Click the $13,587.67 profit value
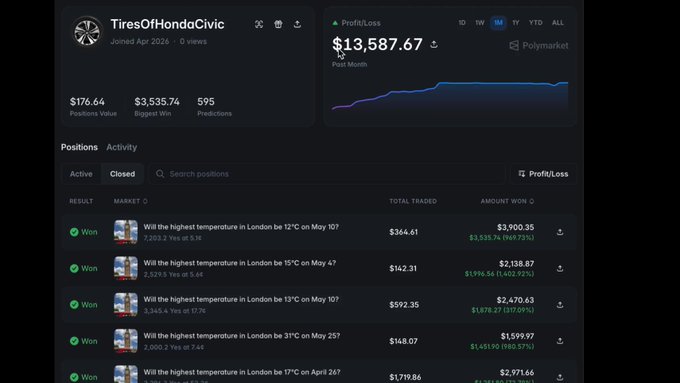 click(x=377, y=44)
